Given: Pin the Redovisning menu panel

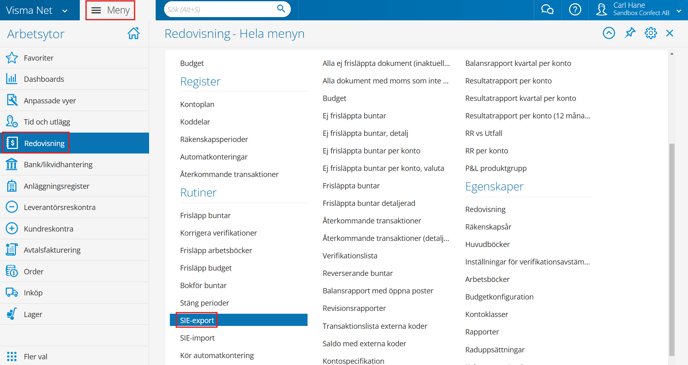Looking at the screenshot, I should pos(630,33).
